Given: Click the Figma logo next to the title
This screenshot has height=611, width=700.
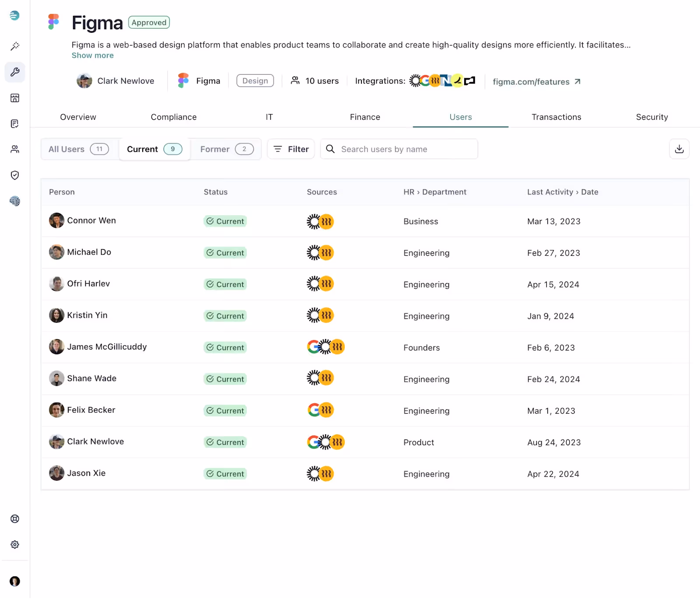Looking at the screenshot, I should (x=53, y=21).
